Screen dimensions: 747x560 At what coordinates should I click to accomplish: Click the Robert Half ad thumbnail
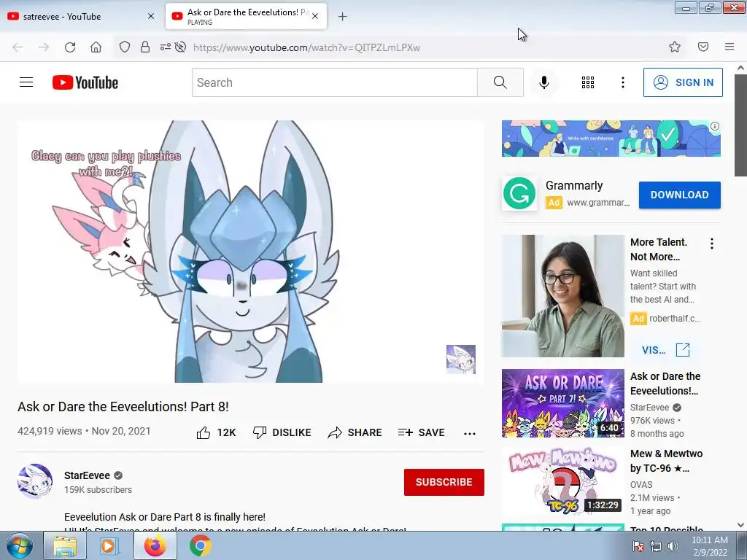tap(562, 296)
